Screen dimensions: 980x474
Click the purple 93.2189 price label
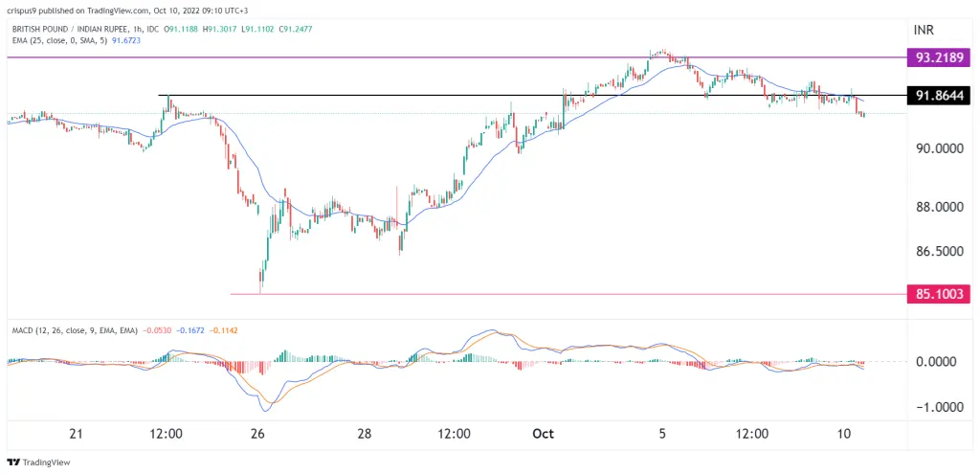940,58
